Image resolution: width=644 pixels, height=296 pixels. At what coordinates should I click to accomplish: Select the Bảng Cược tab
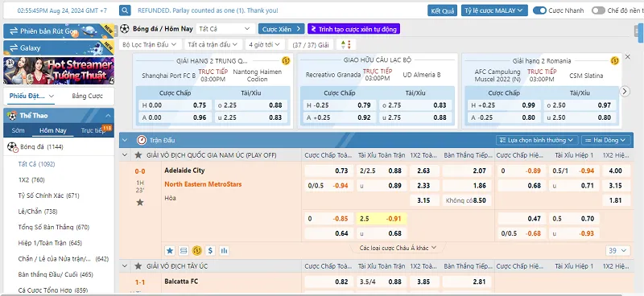[87, 96]
